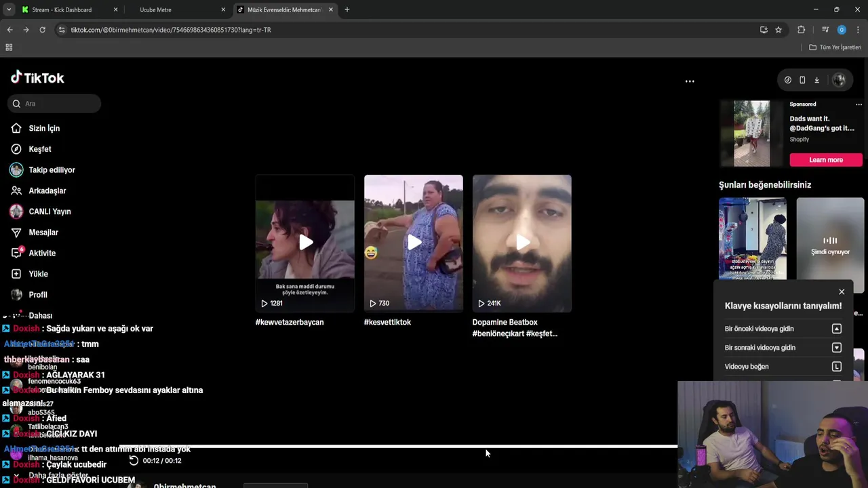
Task: Click the phone app icon in toolbar
Action: pos(802,80)
